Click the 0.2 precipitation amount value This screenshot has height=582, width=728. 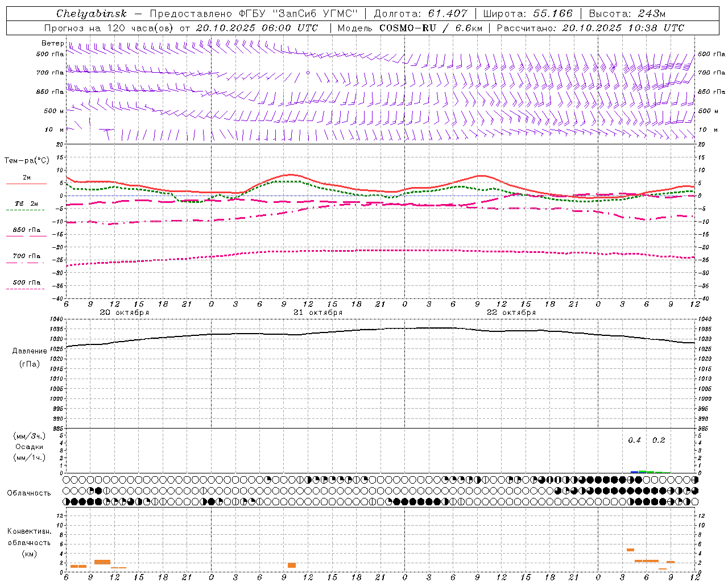[659, 440]
